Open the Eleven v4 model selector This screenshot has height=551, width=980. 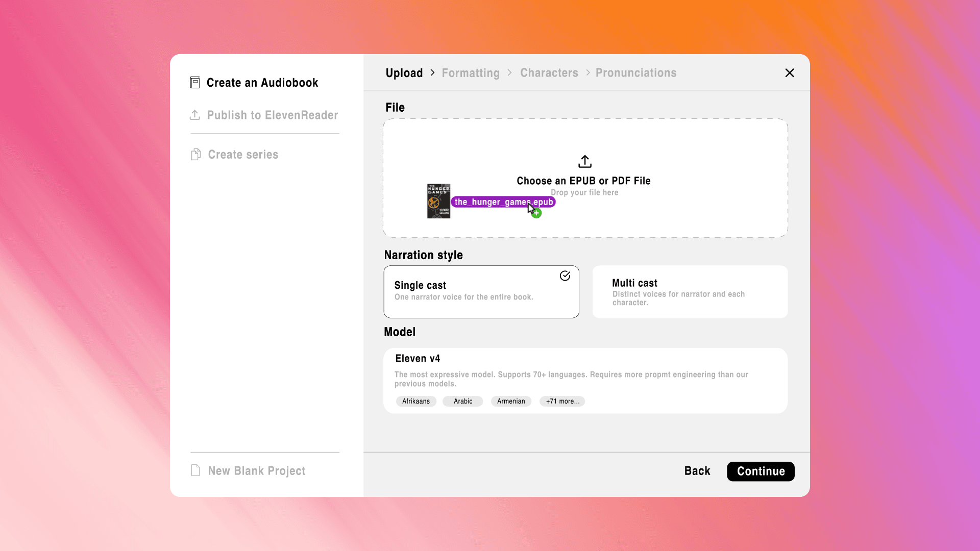pos(585,381)
